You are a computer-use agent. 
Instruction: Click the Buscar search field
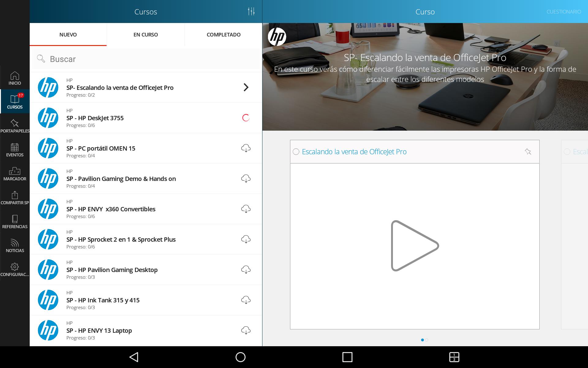(146, 59)
